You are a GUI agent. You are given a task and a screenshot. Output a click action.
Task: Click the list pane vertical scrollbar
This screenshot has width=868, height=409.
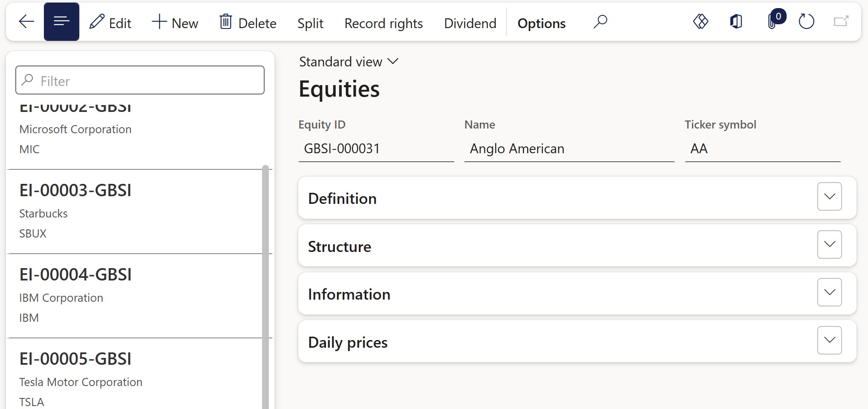click(265, 287)
